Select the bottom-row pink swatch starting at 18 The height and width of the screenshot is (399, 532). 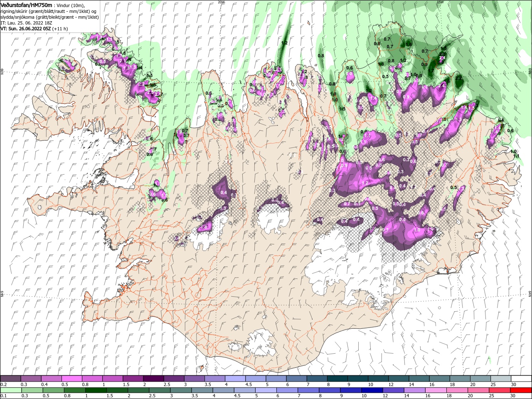(x=457, y=390)
